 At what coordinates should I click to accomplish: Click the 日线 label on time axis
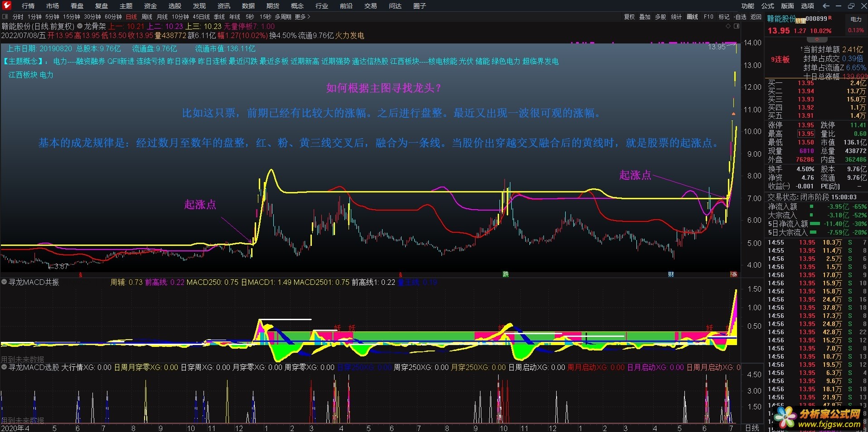[752, 428]
